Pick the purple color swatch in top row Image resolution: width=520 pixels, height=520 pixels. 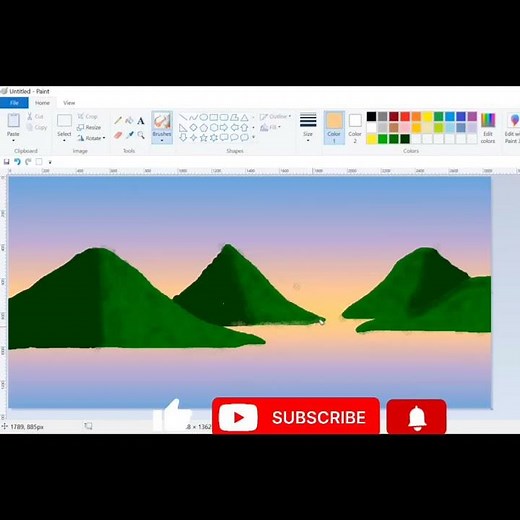[472, 117]
